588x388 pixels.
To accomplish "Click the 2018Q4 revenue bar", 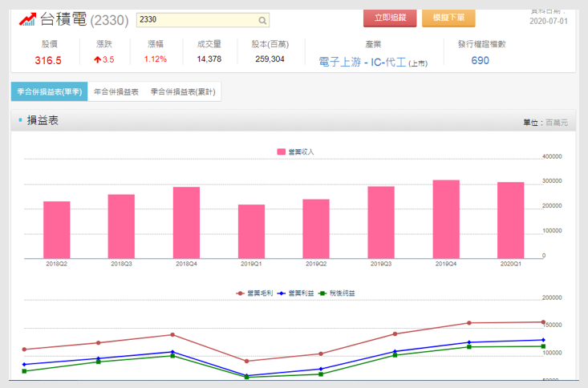I will pos(186,223).
